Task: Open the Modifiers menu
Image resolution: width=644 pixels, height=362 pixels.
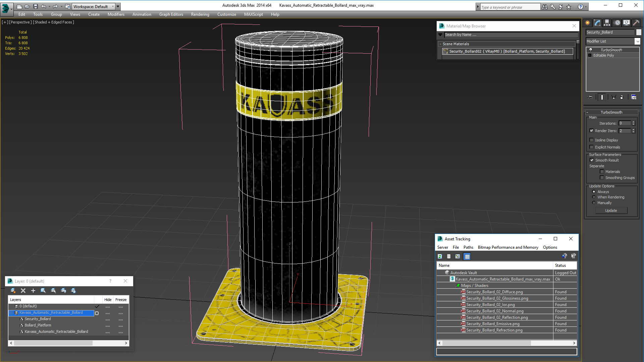Action: 116,14
